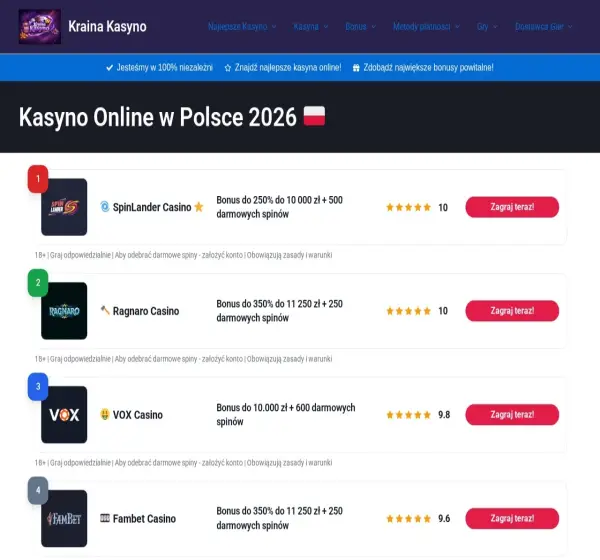Image resolution: width=600 pixels, height=560 pixels.
Task: Click the gift icon beside Zdobądź największe bonusy
Action: [x=356, y=68]
